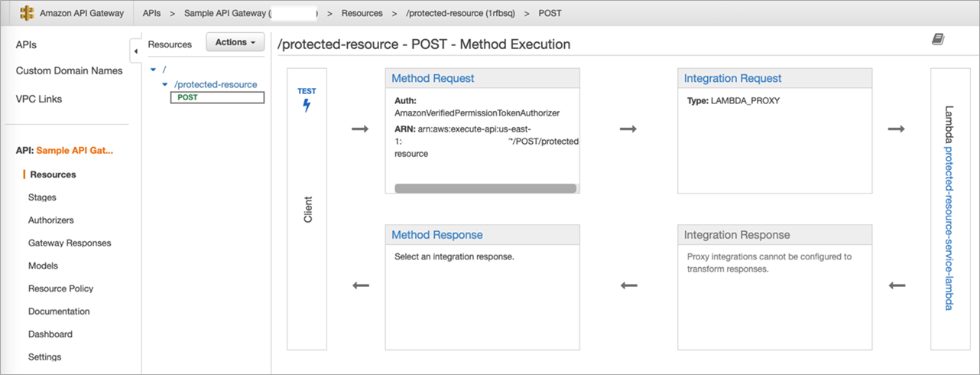The height and width of the screenshot is (375, 980).
Task: Click the Method Request horizontal scrollbar
Action: pyautogui.click(x=485, y=187)
